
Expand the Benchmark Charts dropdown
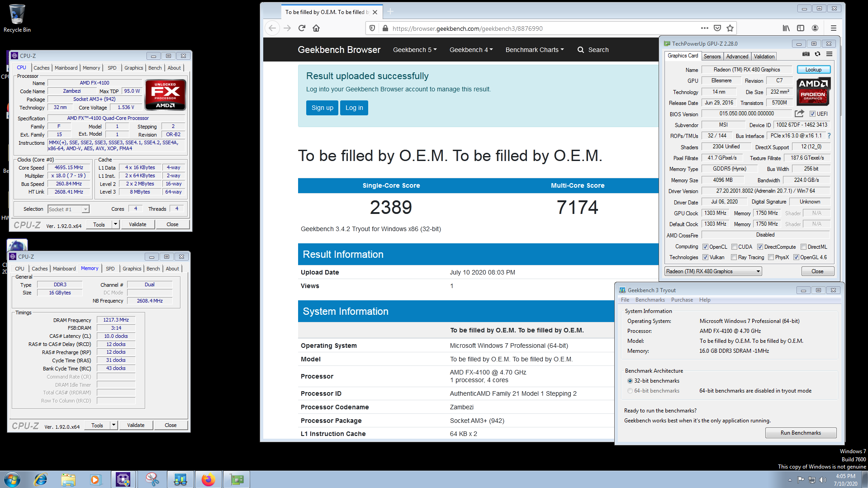535,50
